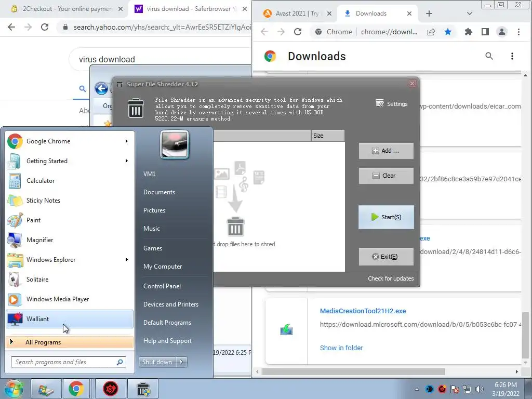Viewport: 532px width, 399px height.
Task: Open tab search chevron in Chrome
Action: [x=470, y=14]
